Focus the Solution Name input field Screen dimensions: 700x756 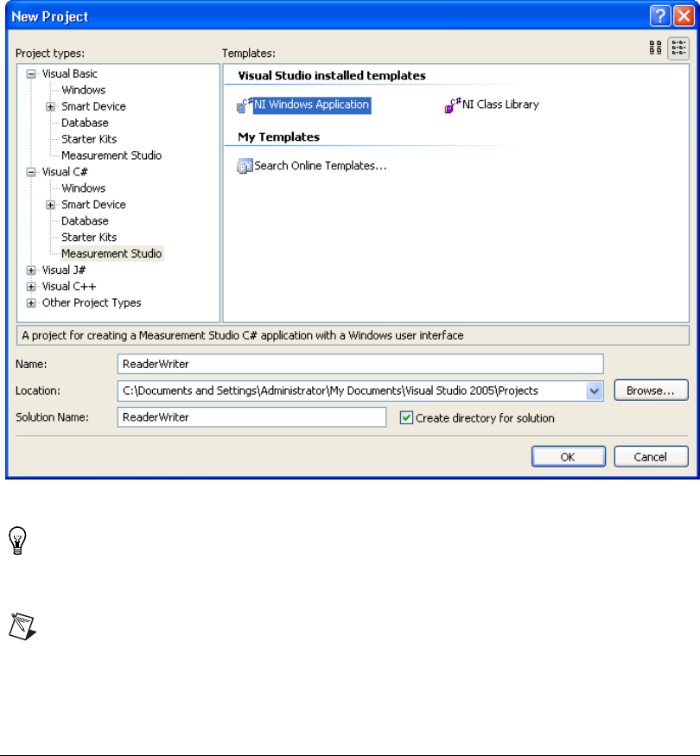251,417
